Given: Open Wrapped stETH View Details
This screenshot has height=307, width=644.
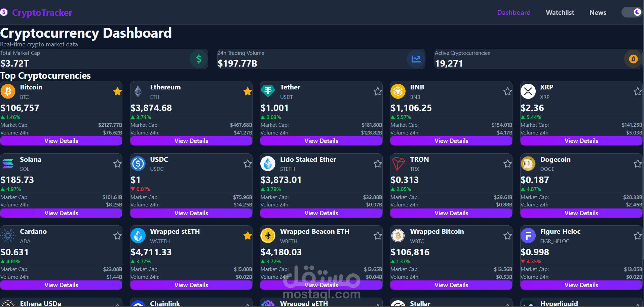Looking at the screenshot, I should 191,285.
